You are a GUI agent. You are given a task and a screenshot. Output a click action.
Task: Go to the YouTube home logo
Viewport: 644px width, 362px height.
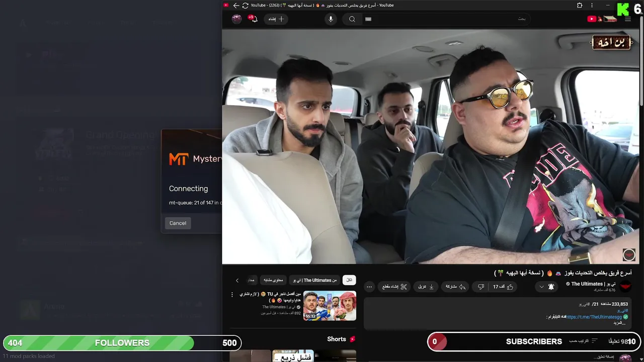pos(602,19)
